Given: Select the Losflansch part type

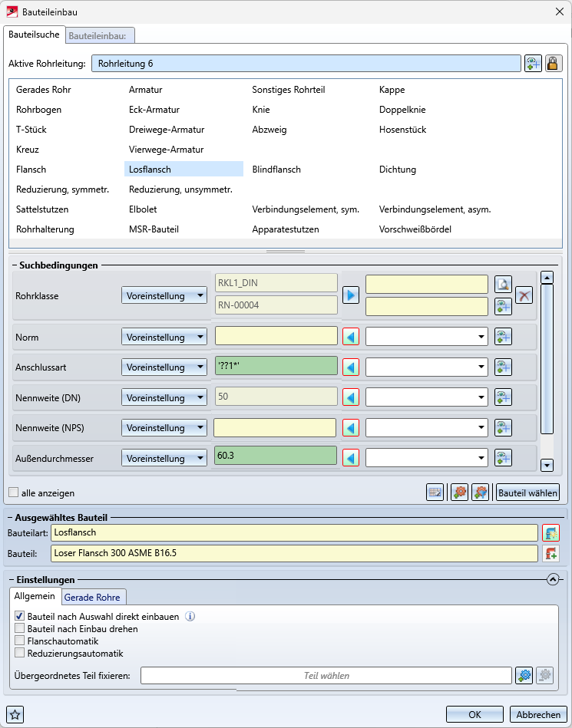Looking at the screenshot, I should (184, 170).
